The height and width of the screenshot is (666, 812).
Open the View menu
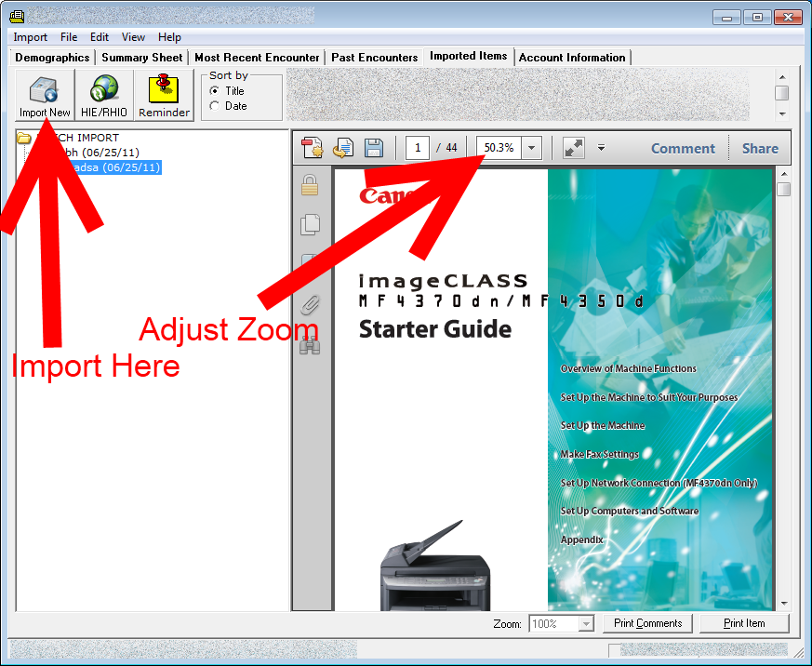tap(133, 37)
